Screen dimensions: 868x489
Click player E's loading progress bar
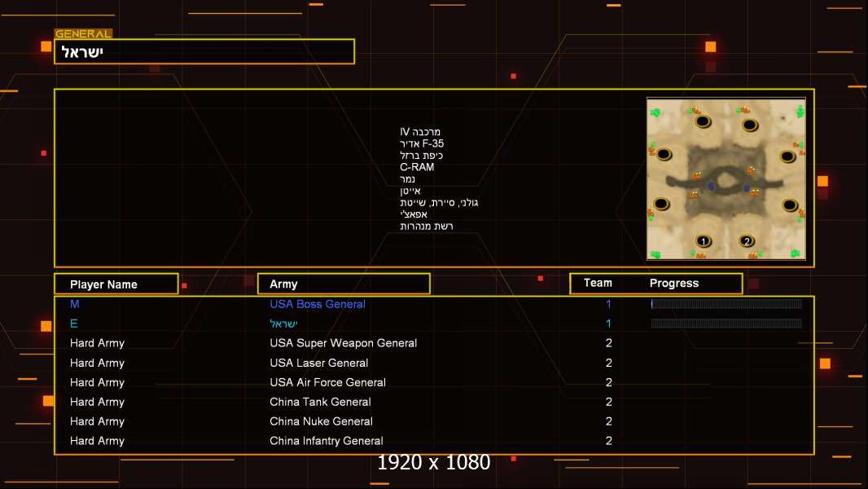[726, 324]
